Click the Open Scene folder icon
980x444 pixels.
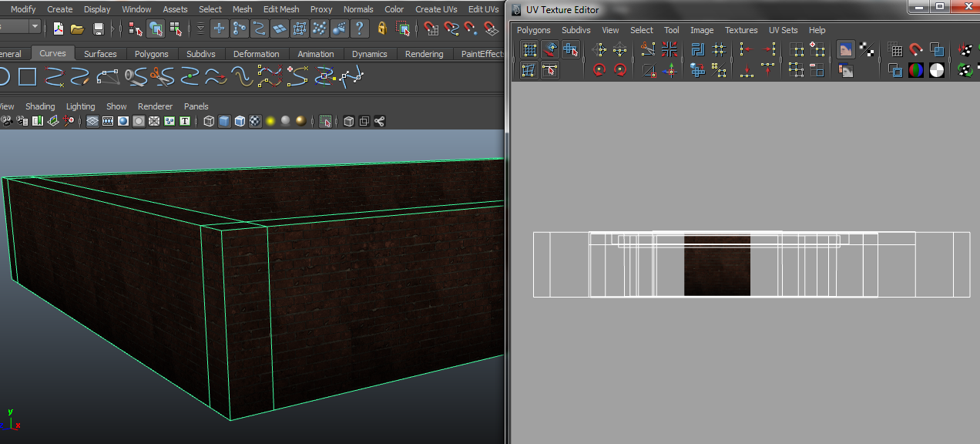[77, 29]
